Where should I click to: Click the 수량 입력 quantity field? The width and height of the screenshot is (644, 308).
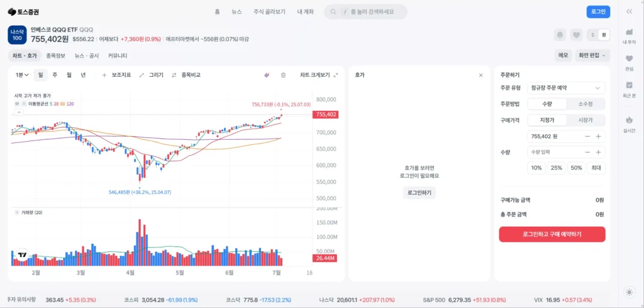pyautogui.click(x=566, y=152)
